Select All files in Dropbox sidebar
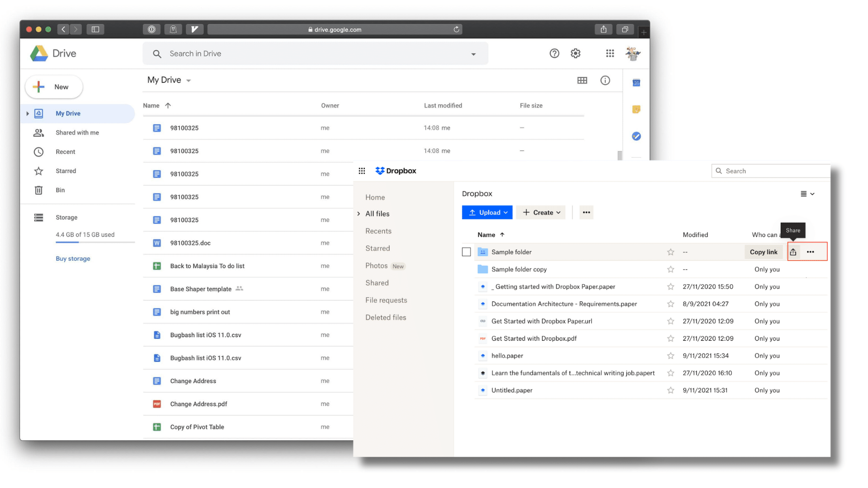This screenshot has width=868, height=488. tap(377, 213)
